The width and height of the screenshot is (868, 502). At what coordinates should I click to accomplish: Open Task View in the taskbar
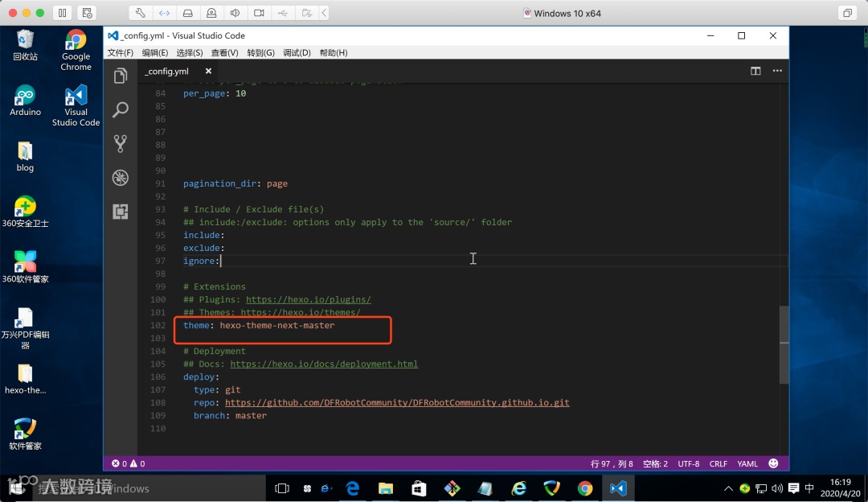[282, 488]
